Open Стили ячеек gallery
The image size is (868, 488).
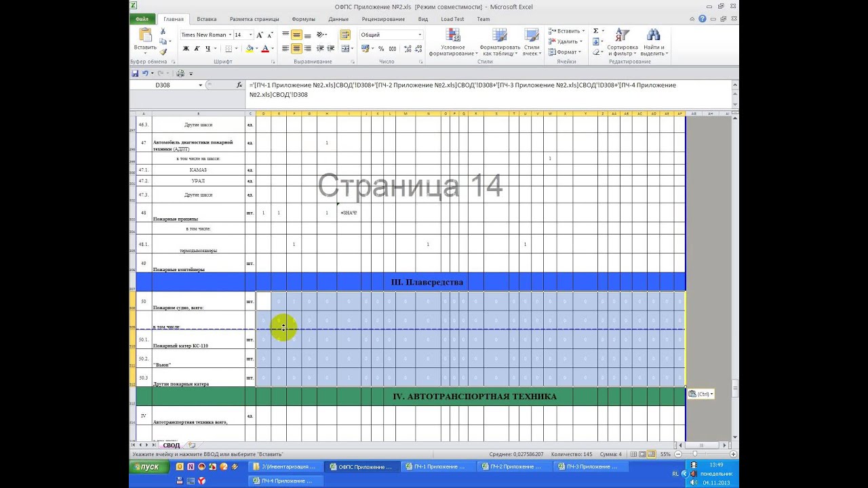[x=532, y=42]
